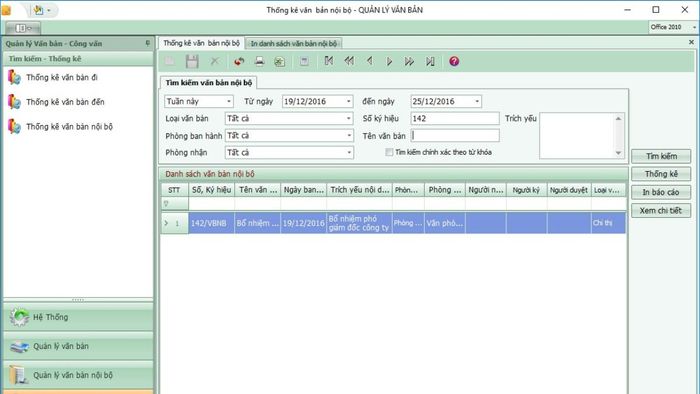This screenshot has height=394, width=700.
Task: Select the Tìm kiếm văn bản nội bộ tab
Action: pyautogui.click(x=208, y=83)
